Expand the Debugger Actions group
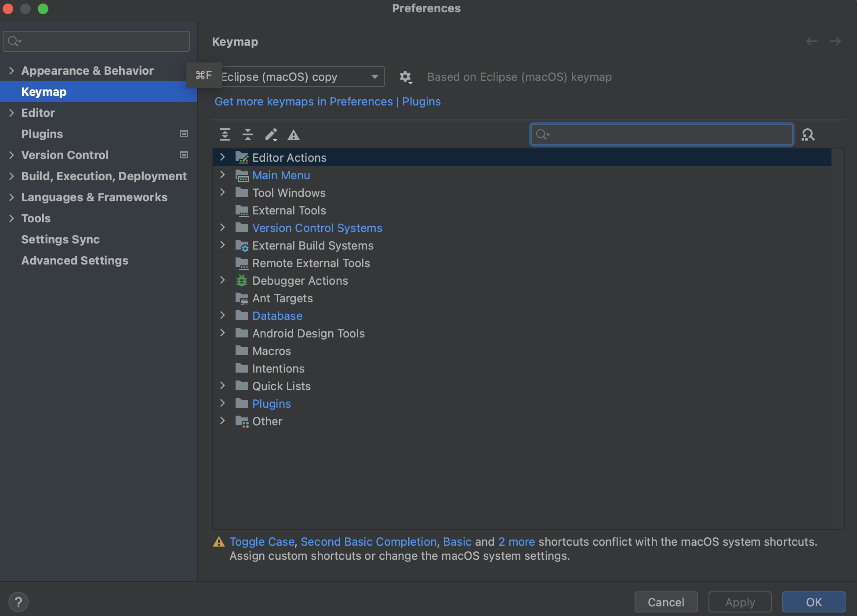Image resolution: width=857 pixels, height=616 pixels. coord(223,280)
